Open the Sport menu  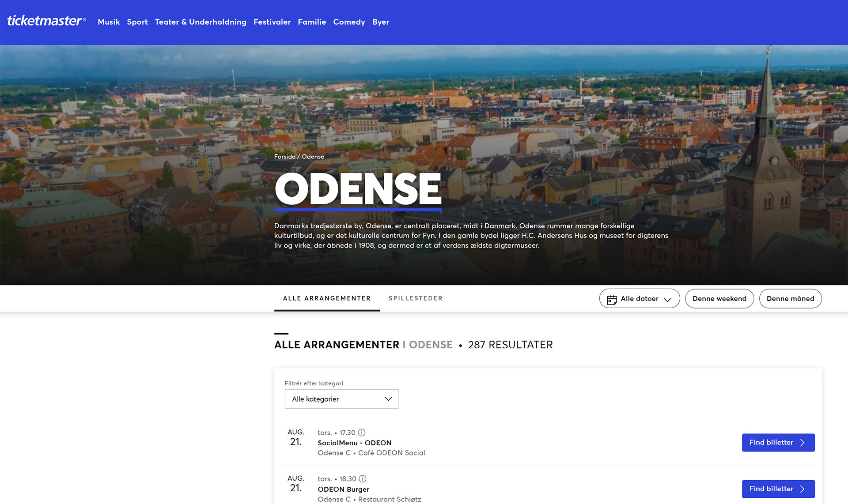(x=137, y=22)
